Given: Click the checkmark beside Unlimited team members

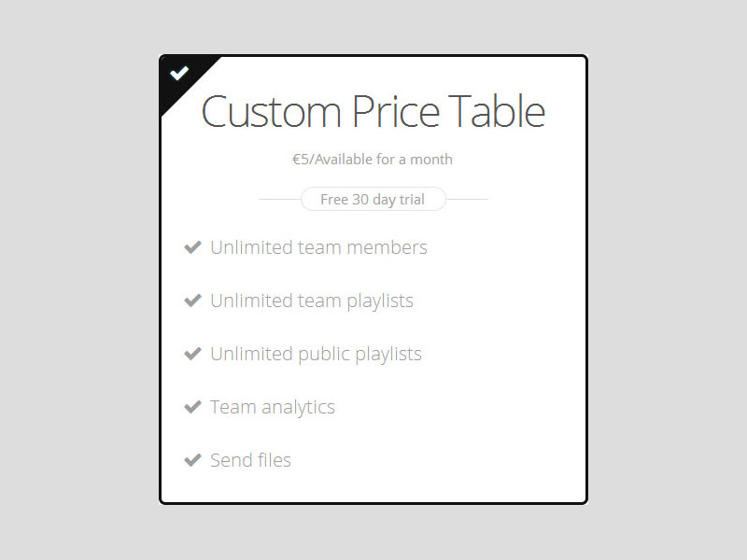Looking at the screenshot, I should pos(192,247).
